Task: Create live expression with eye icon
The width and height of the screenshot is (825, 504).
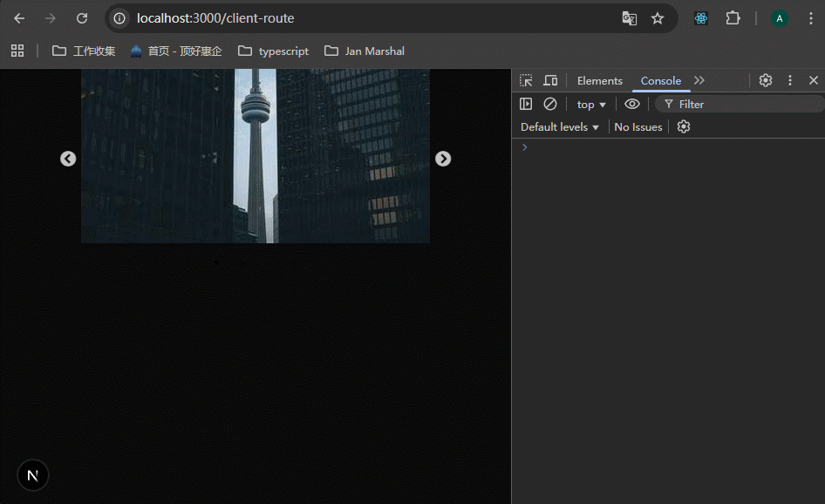Action: tap(632, 104)
